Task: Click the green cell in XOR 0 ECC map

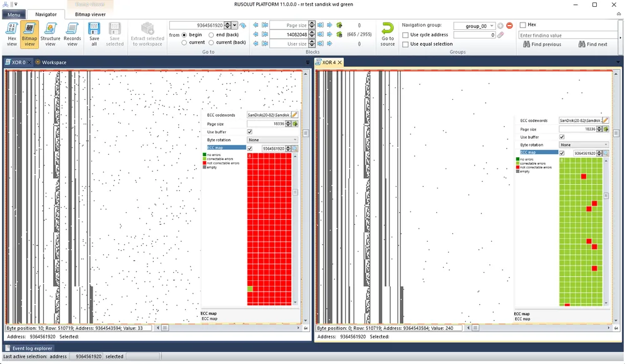Action: (250, 288)
